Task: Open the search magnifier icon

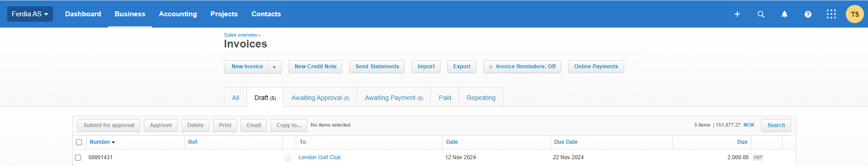Action: [761, 14]
